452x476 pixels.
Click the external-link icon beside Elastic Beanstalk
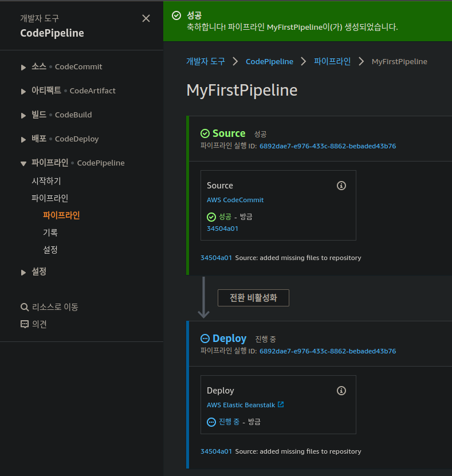281,404
